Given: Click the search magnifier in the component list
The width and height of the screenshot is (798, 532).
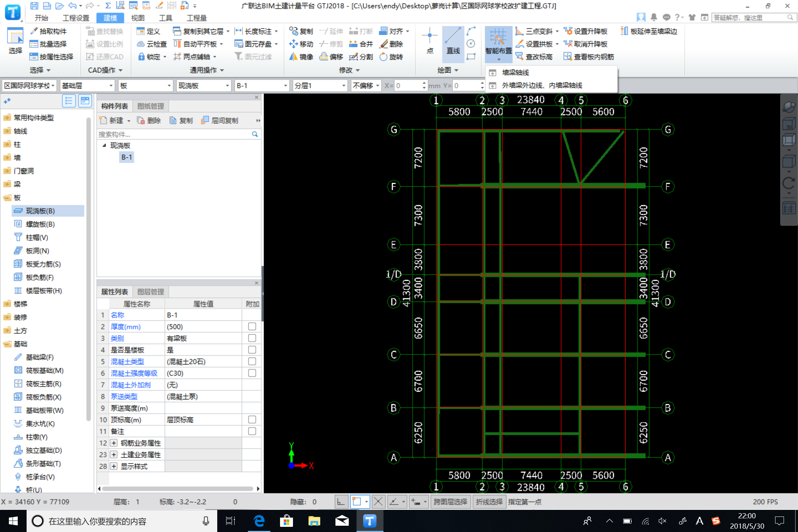Looking at the screenshot, I should point(255,134).
